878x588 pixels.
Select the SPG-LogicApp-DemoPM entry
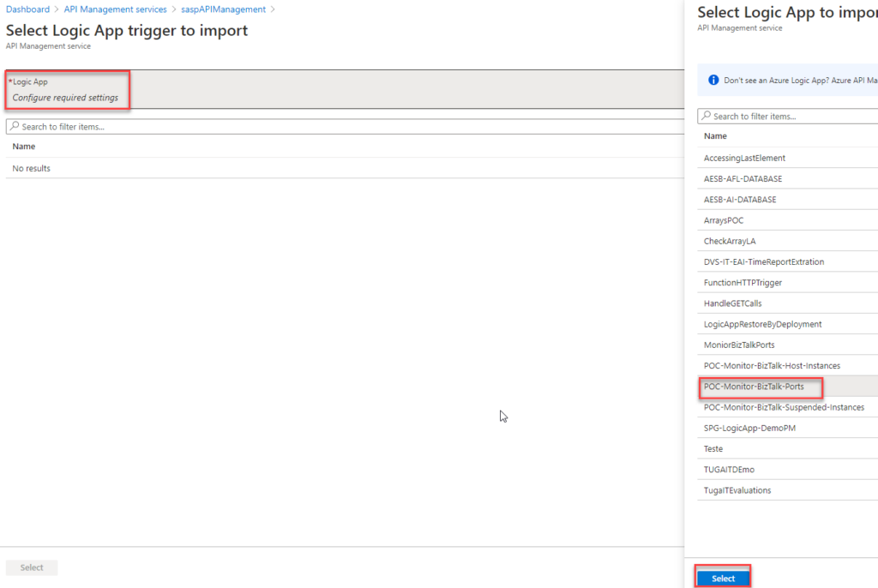coord(751,428)
